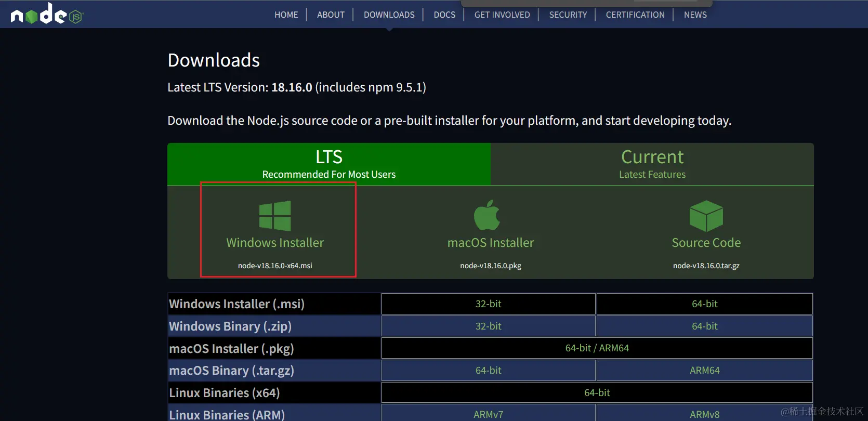Open the DOCS menu item

tap(444, 15)
